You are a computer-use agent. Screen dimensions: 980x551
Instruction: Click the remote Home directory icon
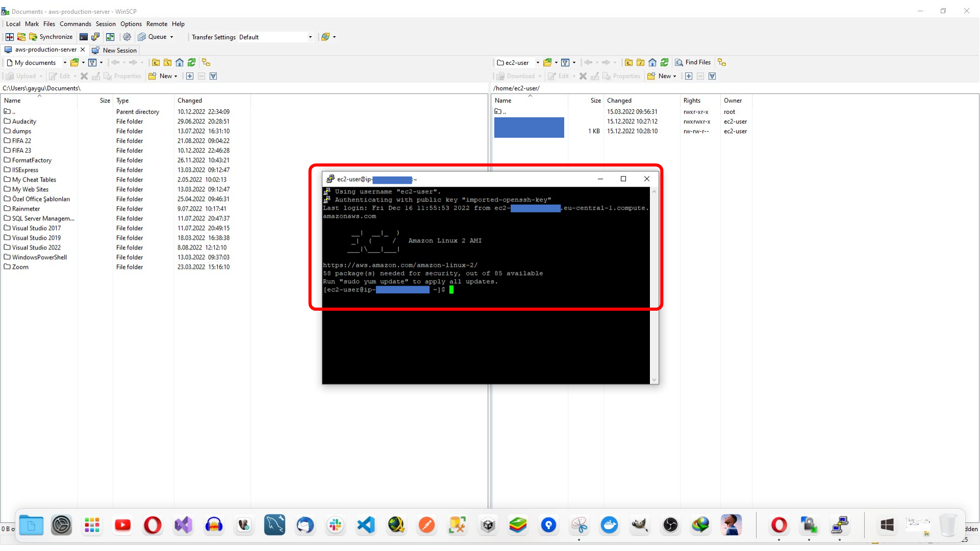click(652, 62)
